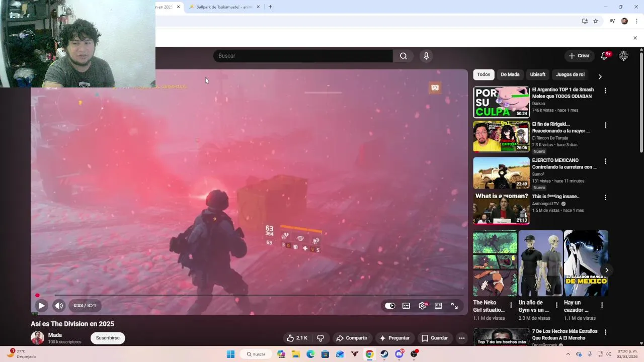
Task: Turn on subtitles with the captions icon
Action: pos(406,306)
